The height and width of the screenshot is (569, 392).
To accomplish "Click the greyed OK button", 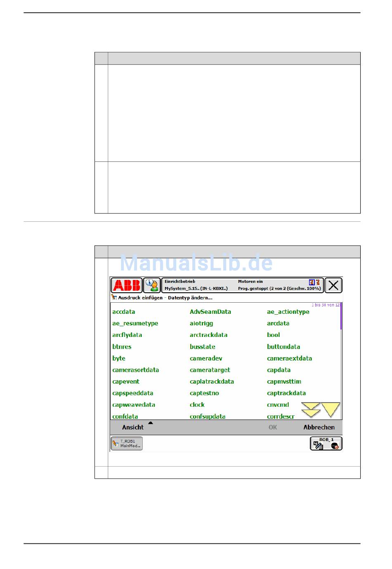I will click(x=273, y=427).
